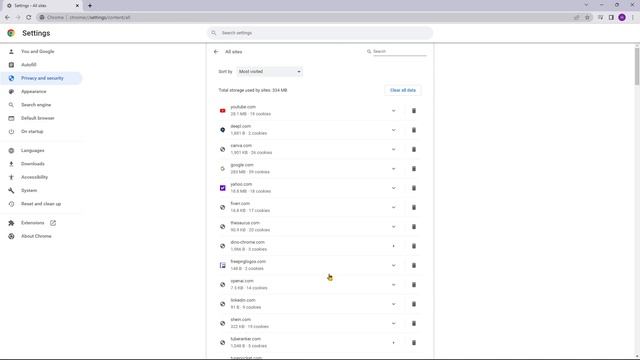Viewport: 640px width, 360px height.
Task: Expand youtube.com site details
Action: point(393,111)
